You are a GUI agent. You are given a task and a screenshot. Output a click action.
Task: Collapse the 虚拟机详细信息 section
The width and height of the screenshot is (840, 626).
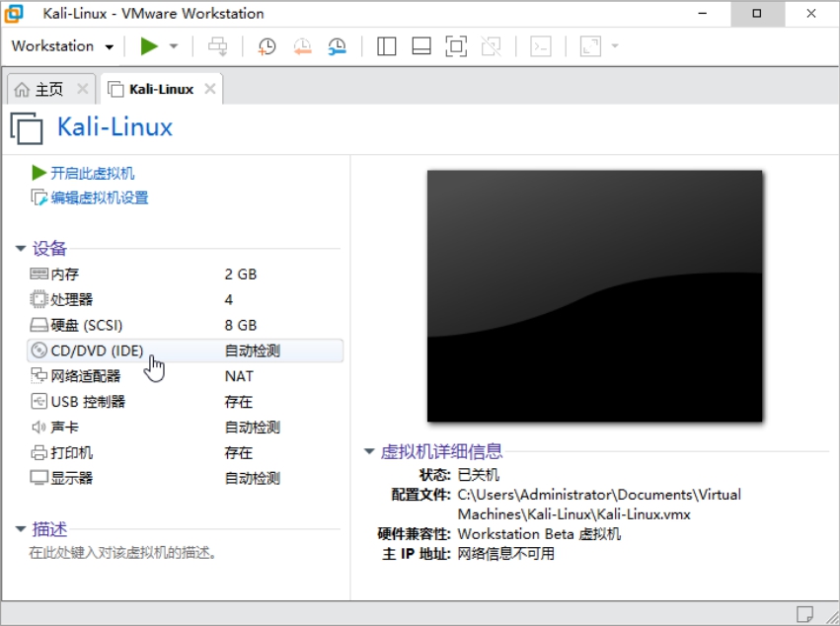369,452
